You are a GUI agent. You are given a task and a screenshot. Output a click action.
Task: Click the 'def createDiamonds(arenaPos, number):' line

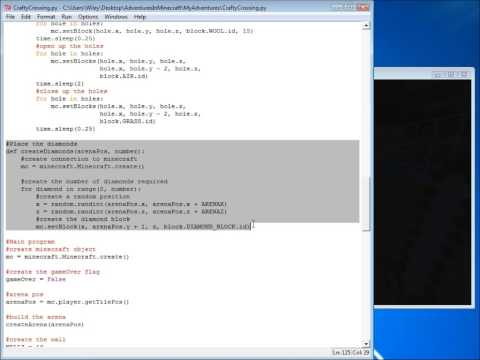tap(75, 151)
